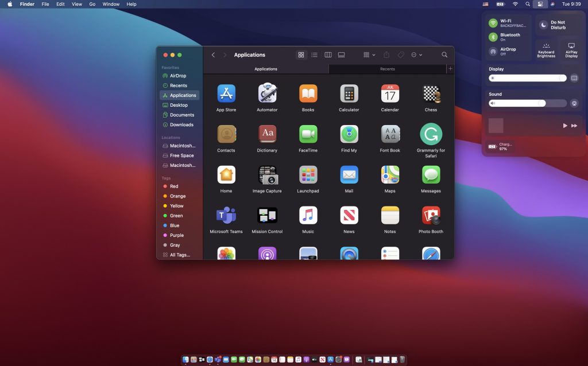This screenshot has width=588, height=366.
Task: Skip forward in Control Center media player
Action: coord(574,126)
